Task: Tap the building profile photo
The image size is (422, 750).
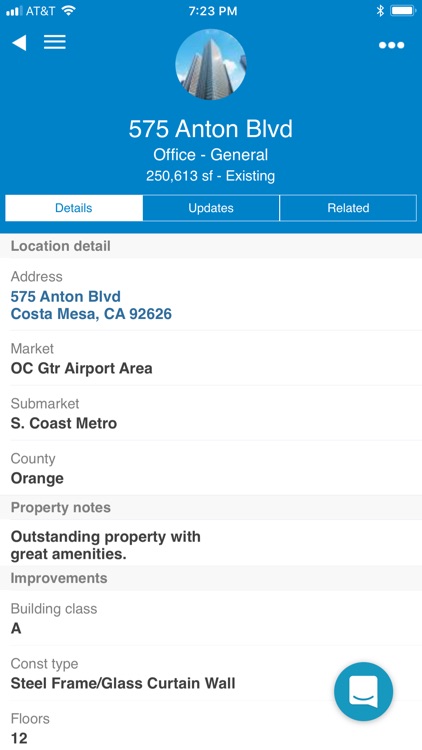Action: (x=211, y=64)
